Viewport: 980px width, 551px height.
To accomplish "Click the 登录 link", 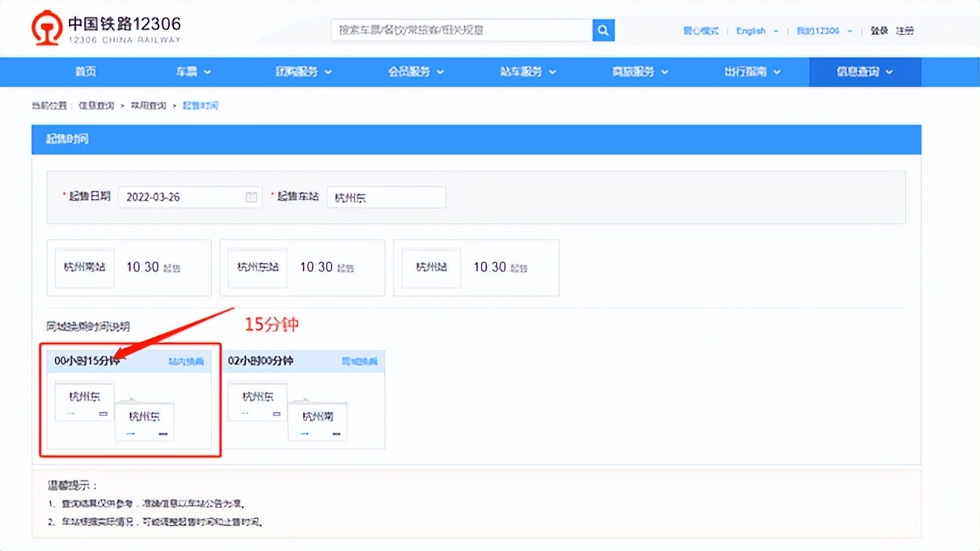I will coord(880,31).
